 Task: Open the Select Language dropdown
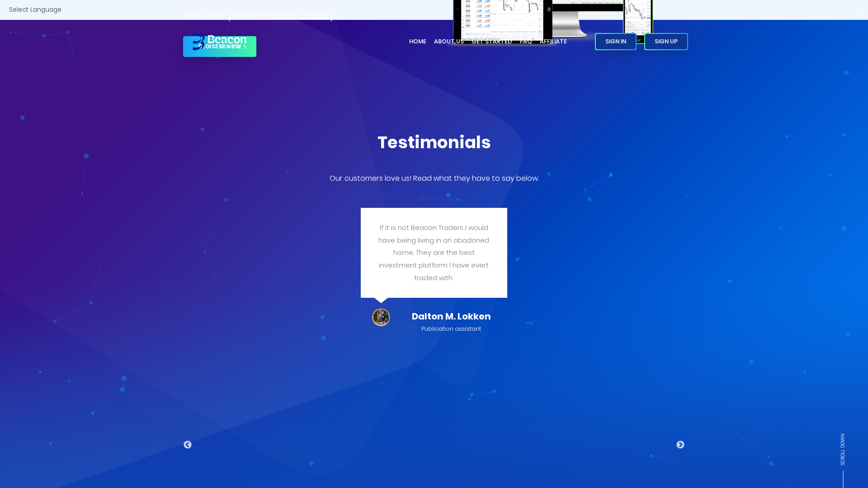(x=35, y=9)
